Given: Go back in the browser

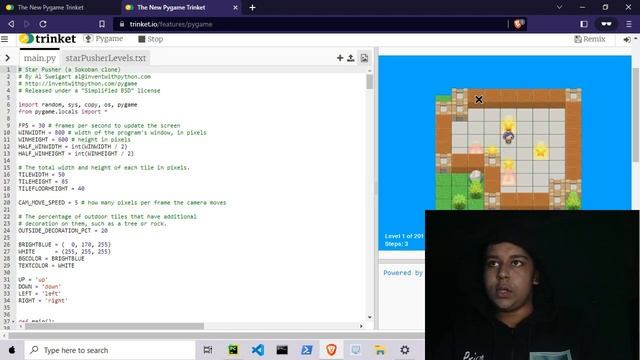Looking at the screenshot, I should [x=11, y=24].
